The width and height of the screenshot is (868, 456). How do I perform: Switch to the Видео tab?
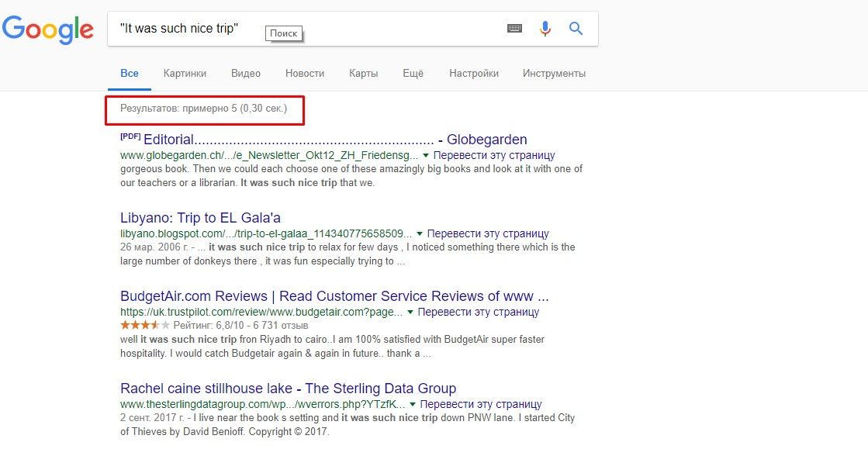pyautogui.click(x=246, y=73)
